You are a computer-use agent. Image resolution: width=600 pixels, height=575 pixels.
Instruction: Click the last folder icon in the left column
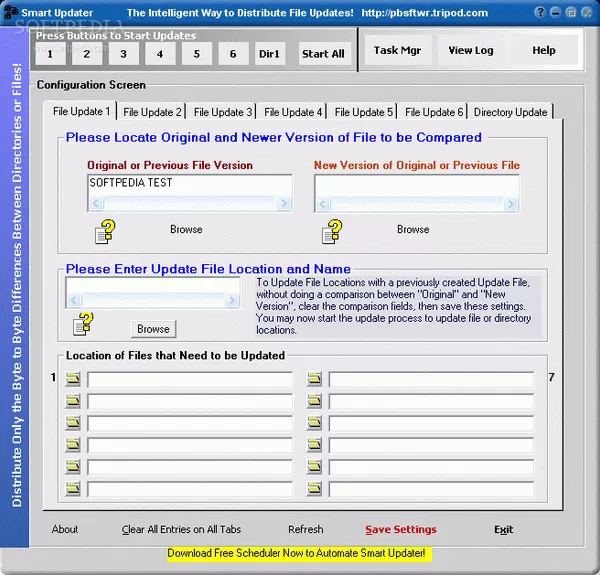(73, 489)
